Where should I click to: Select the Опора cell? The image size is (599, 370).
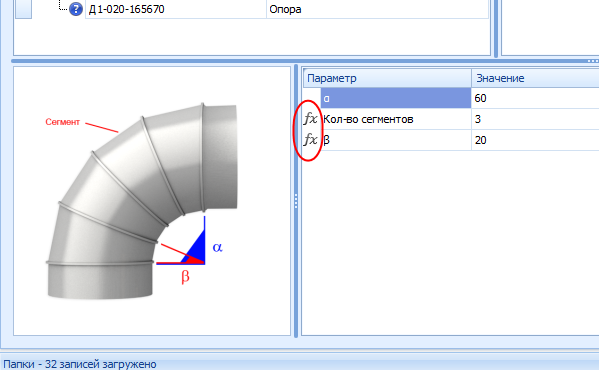(377, 9)
